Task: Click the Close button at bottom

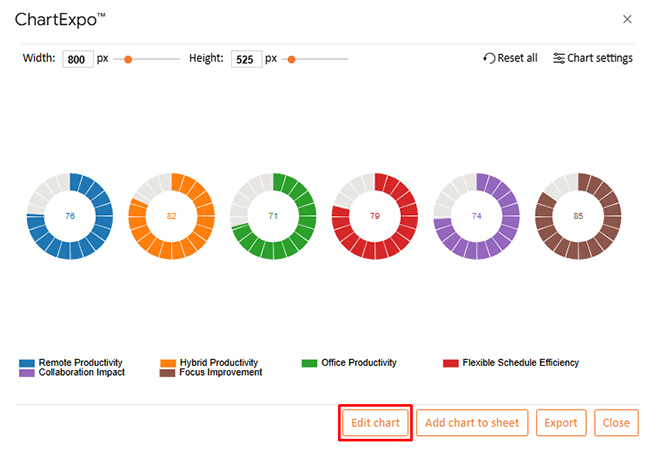Action: pyautogui.click(x=616, y=423)
